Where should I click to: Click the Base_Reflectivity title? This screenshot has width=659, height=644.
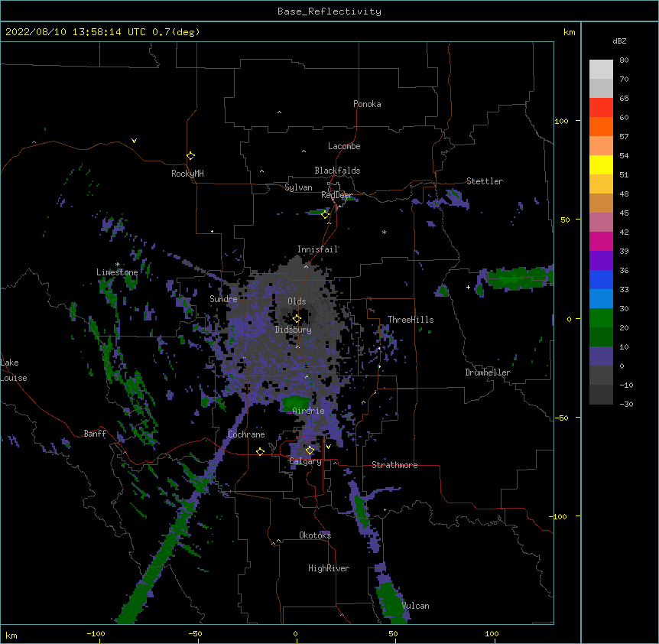329,11
